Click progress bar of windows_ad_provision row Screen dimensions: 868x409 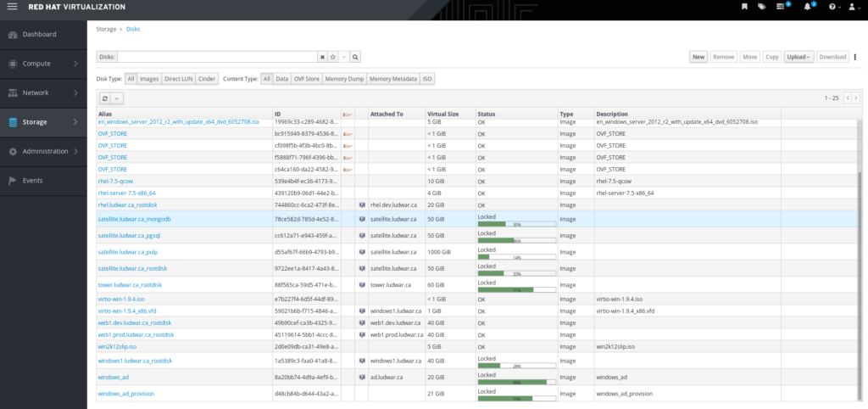516,399
